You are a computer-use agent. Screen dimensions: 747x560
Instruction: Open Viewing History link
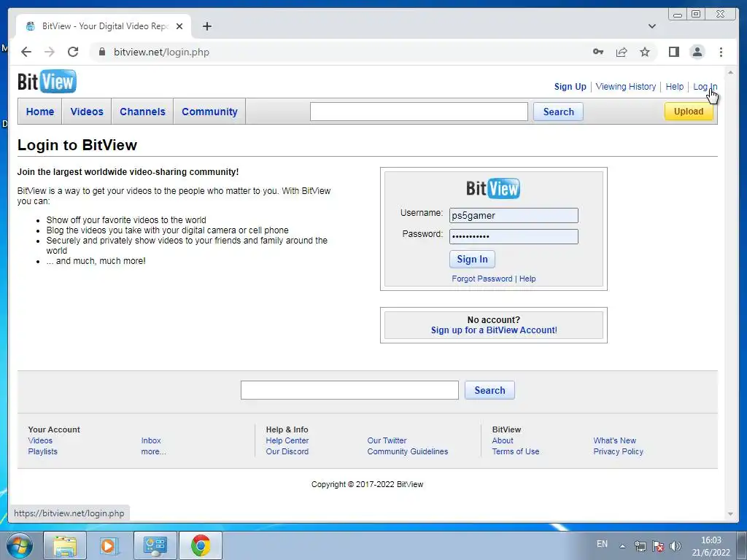625,87
